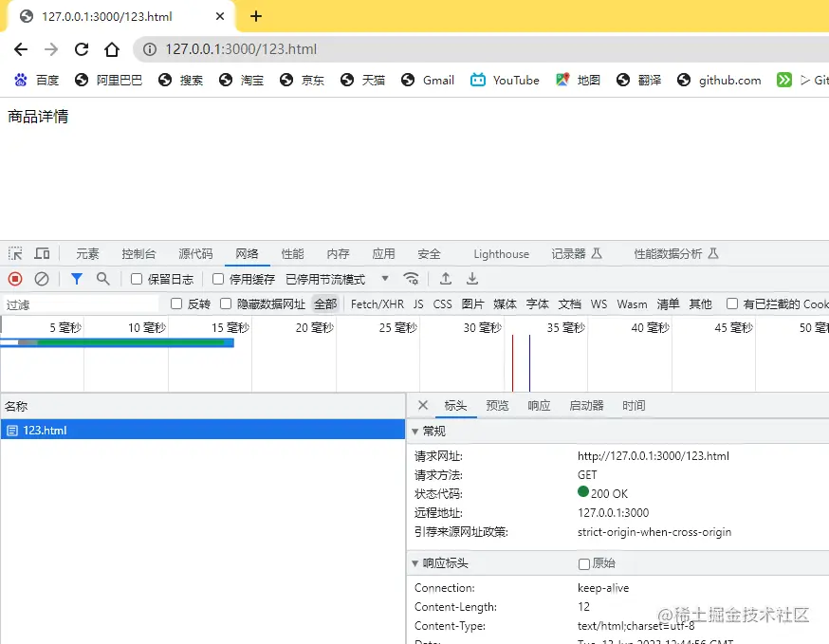Toggle the device toolbar icon in DevTools
The width and height of the screenshot is (829, 644).
[42, 254]
